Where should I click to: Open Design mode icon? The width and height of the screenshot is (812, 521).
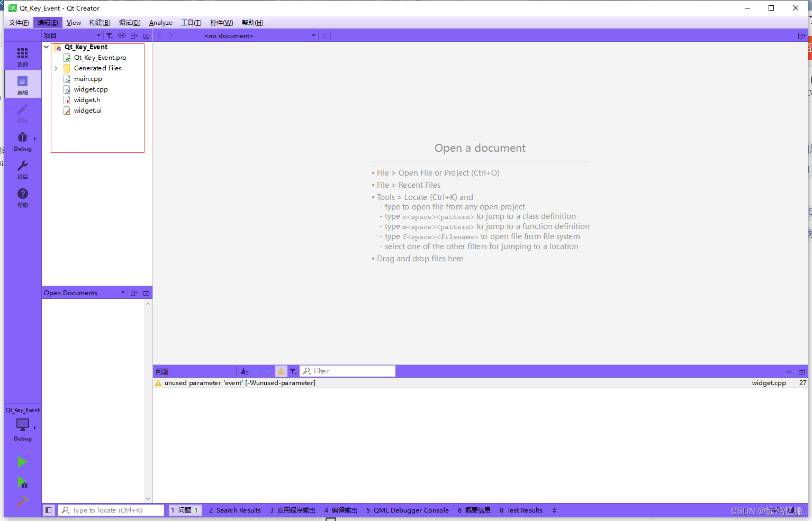[x=22, y=113]
